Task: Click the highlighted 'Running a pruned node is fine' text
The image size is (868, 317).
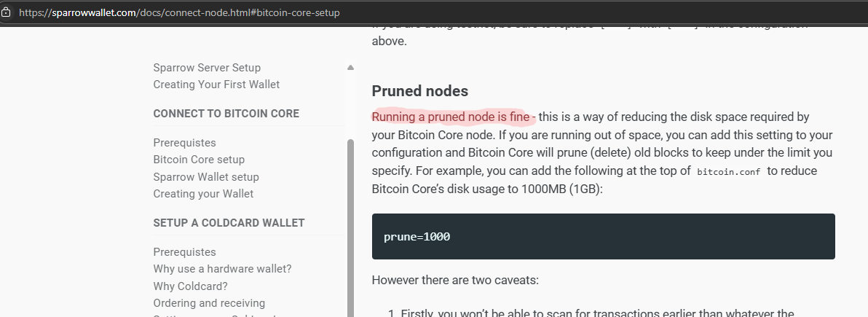Action: [451, 117]
